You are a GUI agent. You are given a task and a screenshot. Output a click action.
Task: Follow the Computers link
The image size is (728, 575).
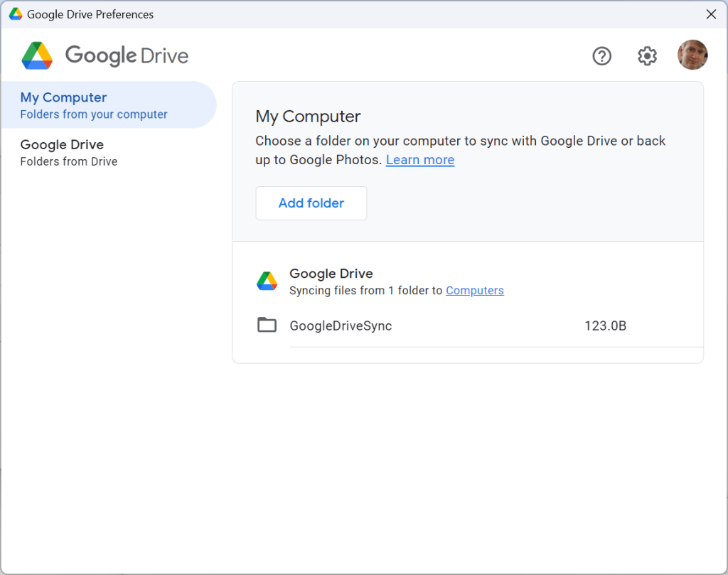pos(474,291)
